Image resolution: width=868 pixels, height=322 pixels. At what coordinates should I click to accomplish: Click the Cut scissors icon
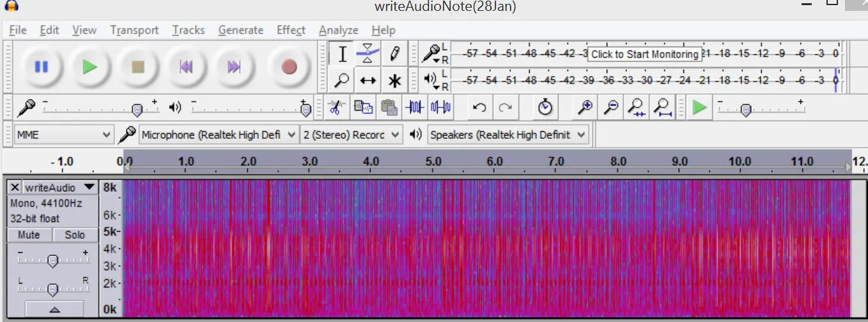337,108
